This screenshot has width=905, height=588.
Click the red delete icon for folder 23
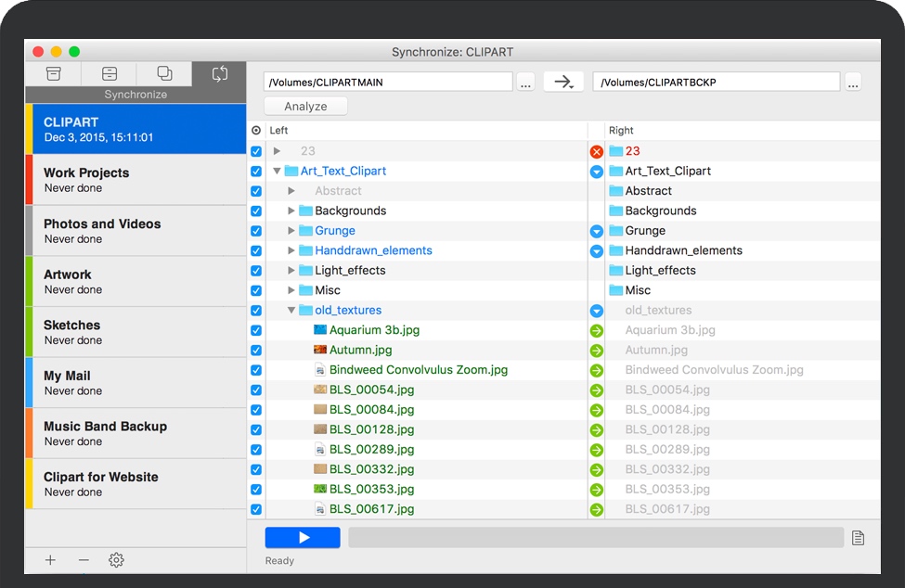coord(597,151)
